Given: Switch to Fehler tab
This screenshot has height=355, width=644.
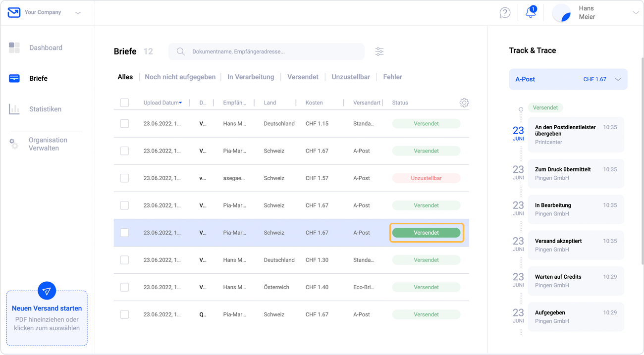Looking at the screenshot, I should point(392,77).
